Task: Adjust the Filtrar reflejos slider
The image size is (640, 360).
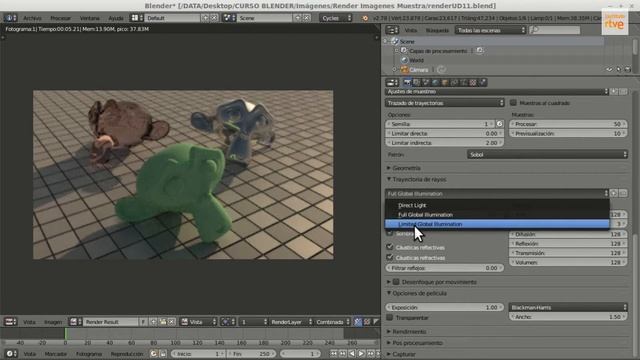Action: pyautogui.click(x=444, y=268)
